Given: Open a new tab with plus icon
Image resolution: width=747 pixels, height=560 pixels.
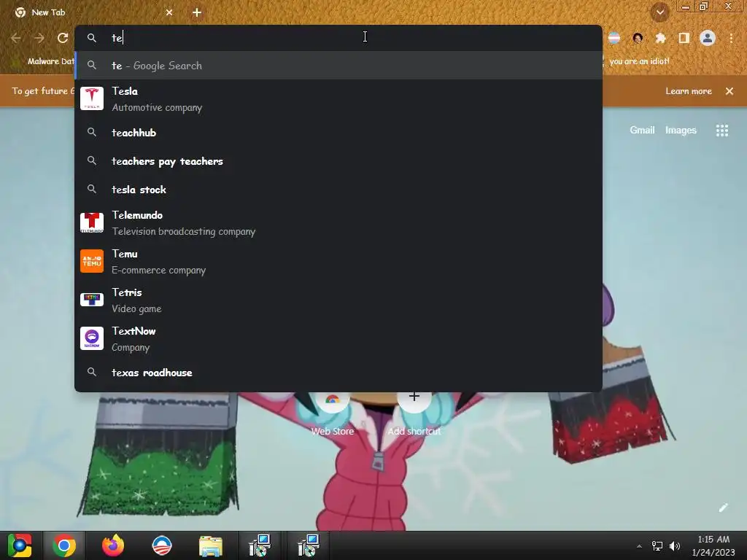Looking at the screenshot, I should [x=197, y=12].
